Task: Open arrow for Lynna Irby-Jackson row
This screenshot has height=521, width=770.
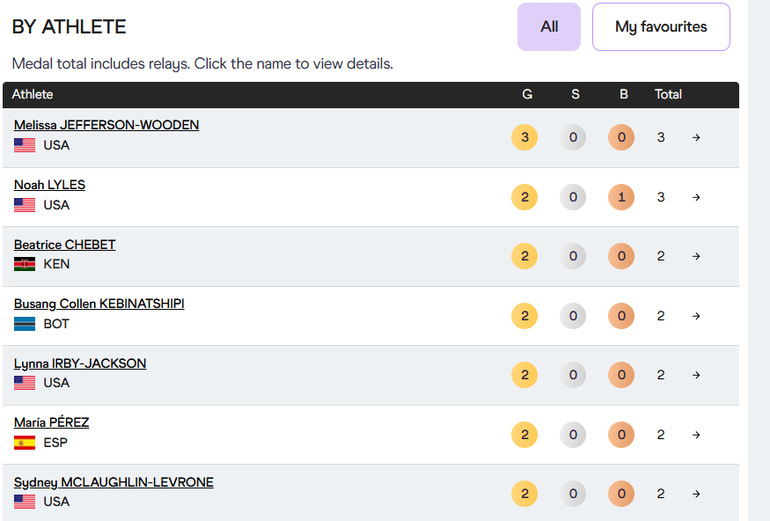Action: (696, 375)
